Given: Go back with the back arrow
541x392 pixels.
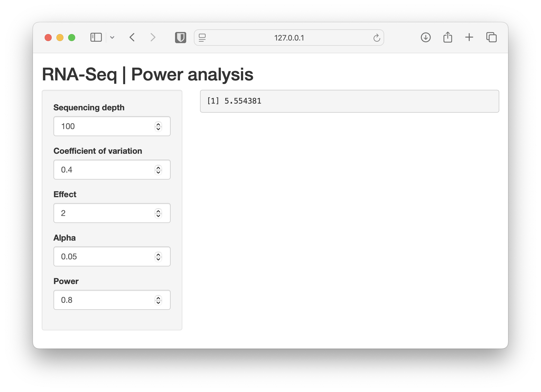Looking at the screenshot, I should point(132,37).
